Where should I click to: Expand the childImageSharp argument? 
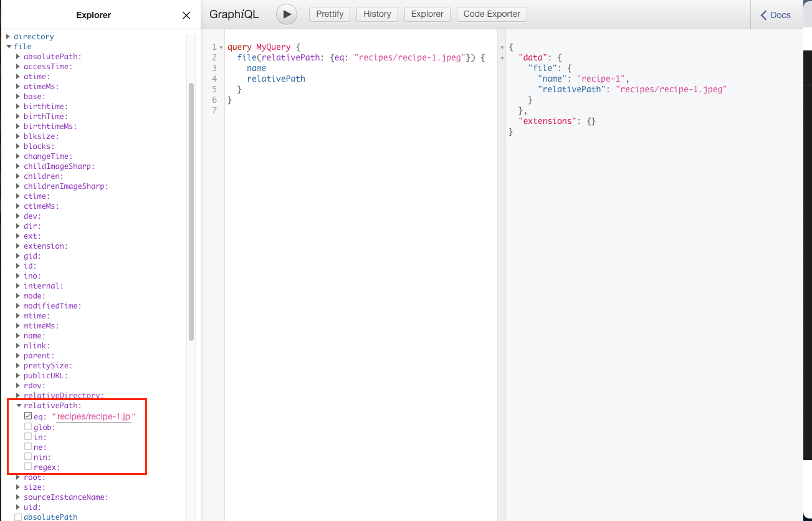(19, 166)
